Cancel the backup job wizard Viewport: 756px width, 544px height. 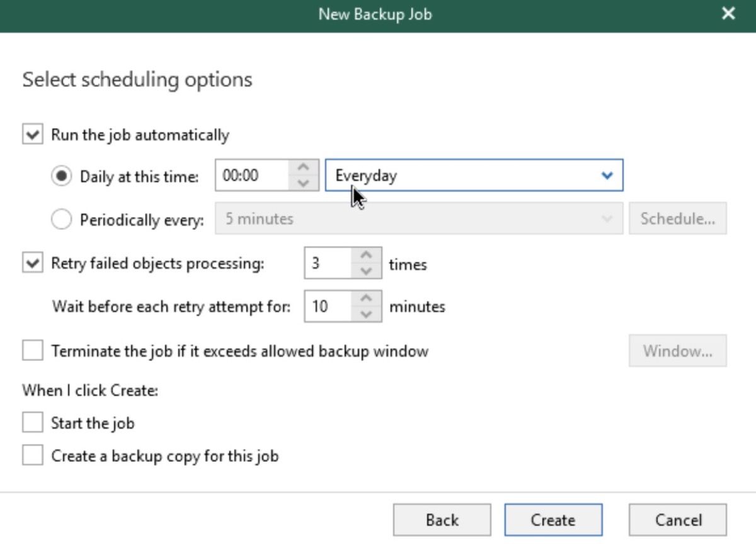pyautogui.click(x=678, y=520)
